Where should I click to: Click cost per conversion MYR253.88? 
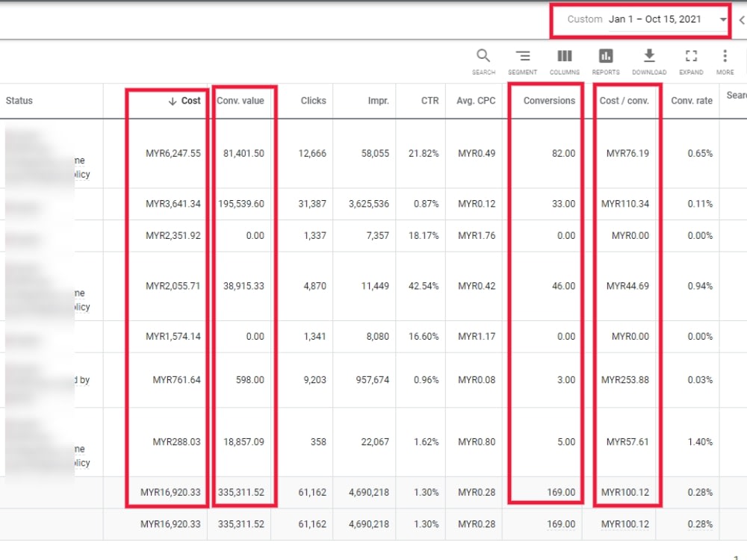(x=625, y=380)
